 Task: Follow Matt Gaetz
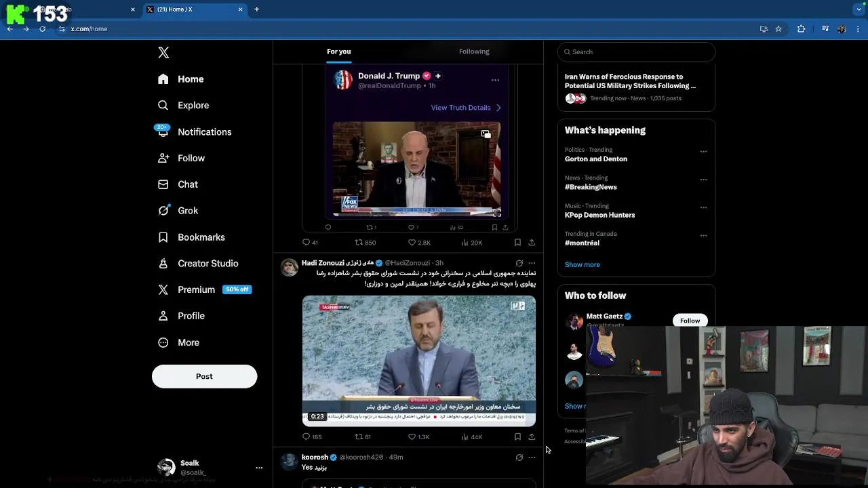(690, 321)
